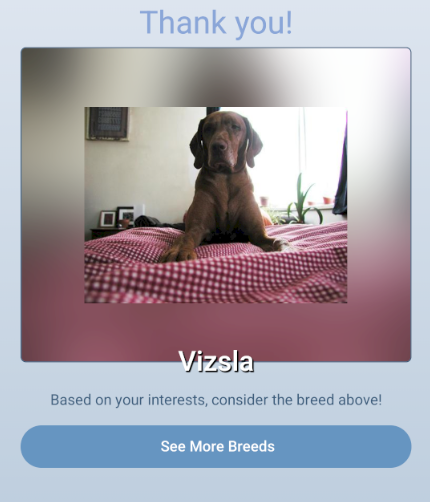Click the word 'See' on the button

tap(173, 446)
